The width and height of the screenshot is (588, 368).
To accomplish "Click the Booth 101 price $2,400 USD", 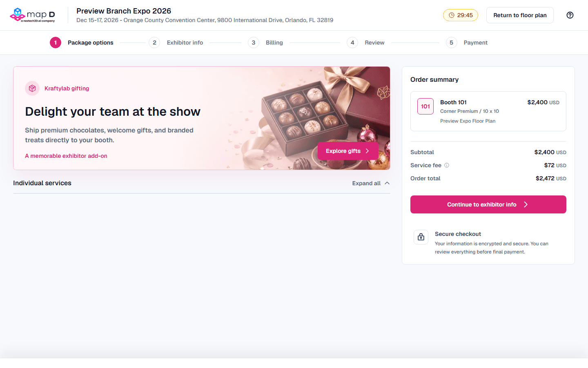I will point(543,102).
